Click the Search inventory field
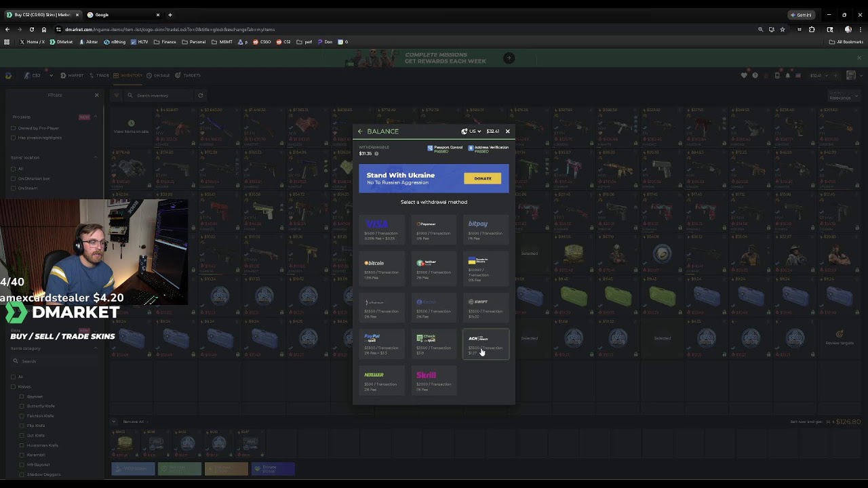The height and width of the screenshot is (488, 868). point(159,96)
